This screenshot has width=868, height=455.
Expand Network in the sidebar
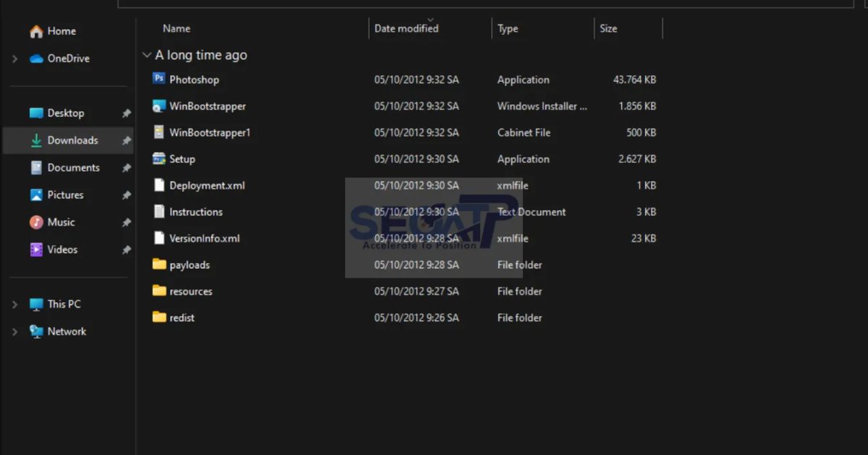click(x=14, y=331)
